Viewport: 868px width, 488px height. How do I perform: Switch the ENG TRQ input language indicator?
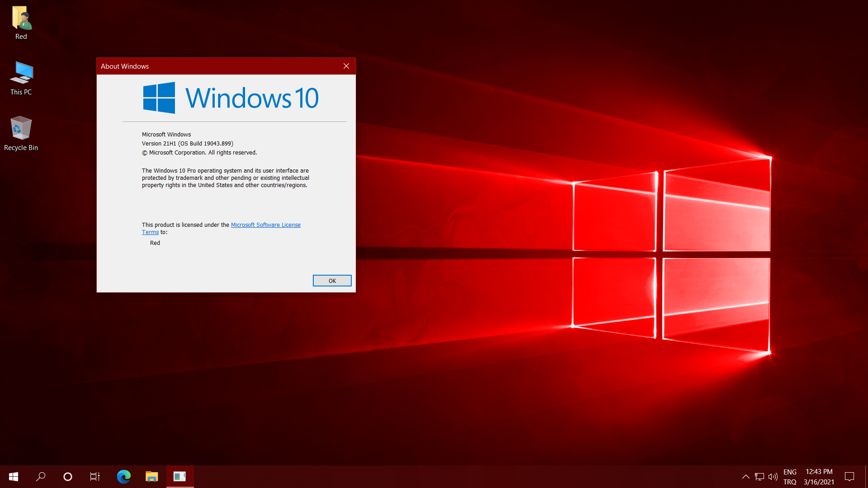pos(790,477)
